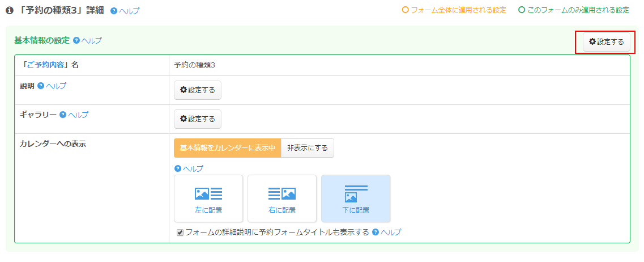Open the ヘルプ link beside 説明
This screenshot has height=262, width=644.
56,86
